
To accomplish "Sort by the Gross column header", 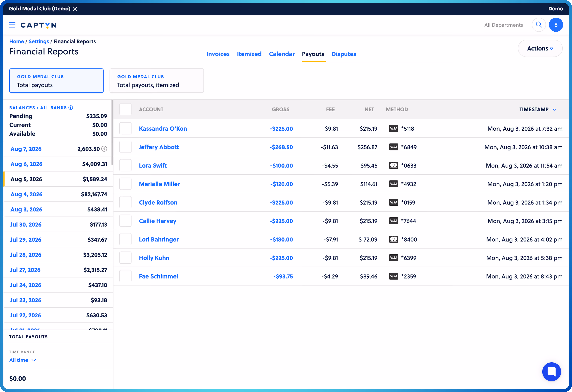I will [280, 109].
